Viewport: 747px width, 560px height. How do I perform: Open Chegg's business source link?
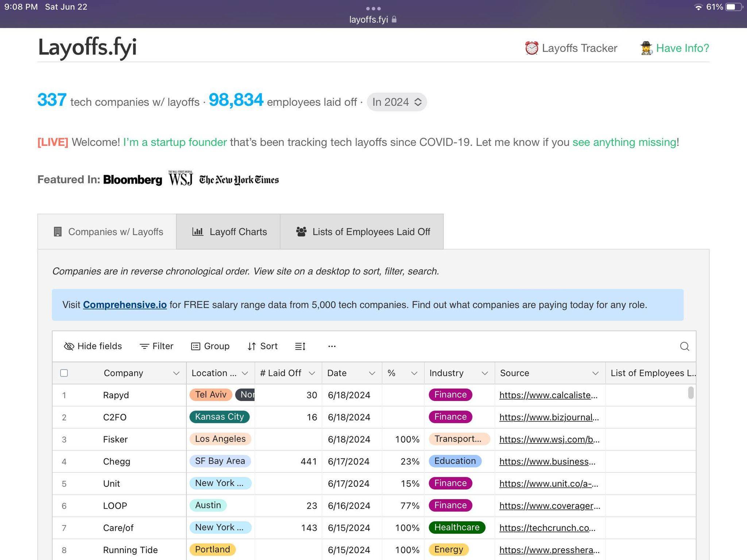[547, 462]
